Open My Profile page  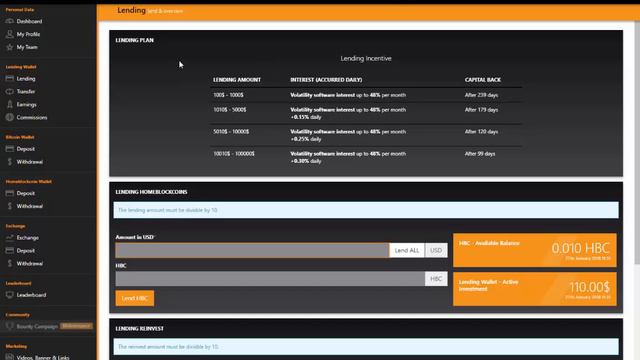coord(28,34)
